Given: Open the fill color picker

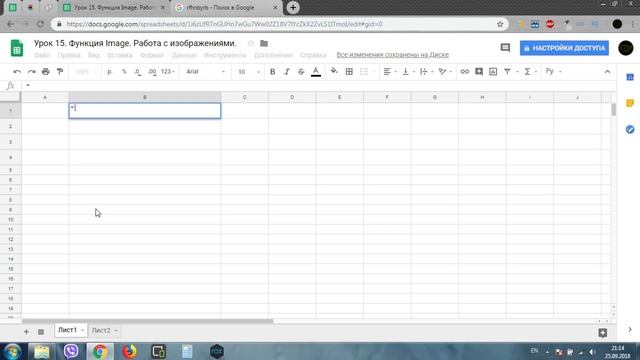Looking at the screenshot, I should 334,71.
